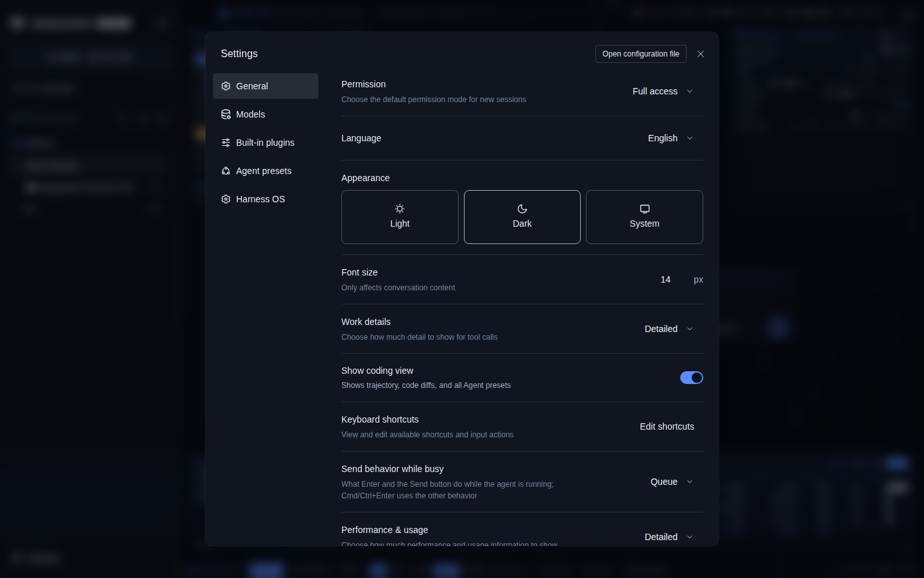Open the Performance & usage Detailed dropdown

point(669,537)
